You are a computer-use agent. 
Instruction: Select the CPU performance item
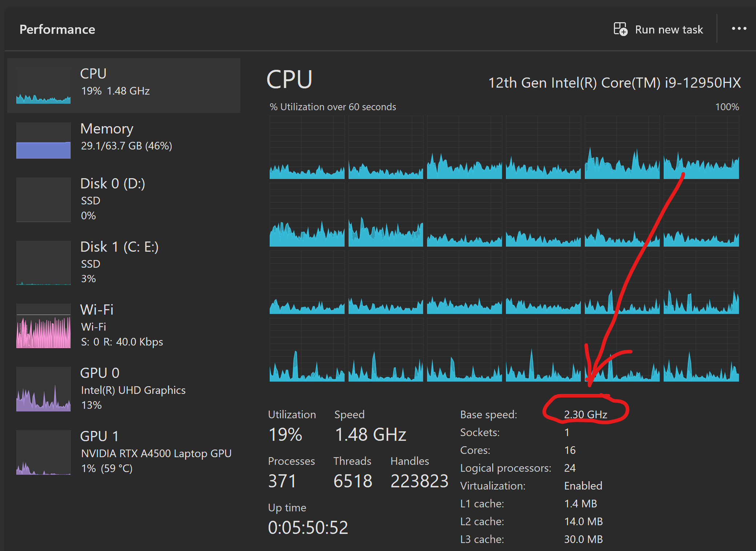124,85
